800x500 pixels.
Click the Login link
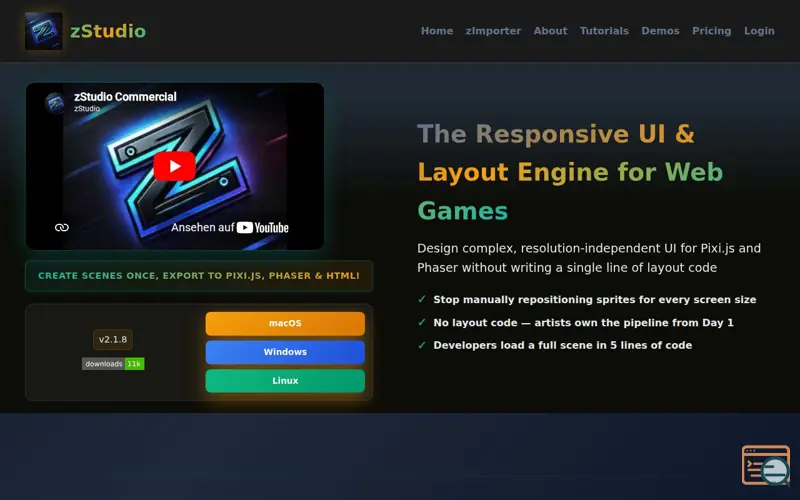pos(759,31)
